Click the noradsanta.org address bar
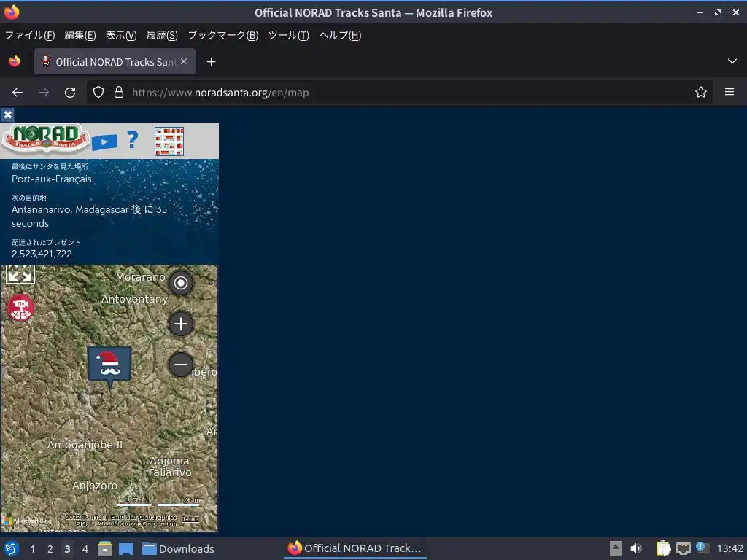The height and width of the screenshot is (560, 747). [x=399, y=93]
